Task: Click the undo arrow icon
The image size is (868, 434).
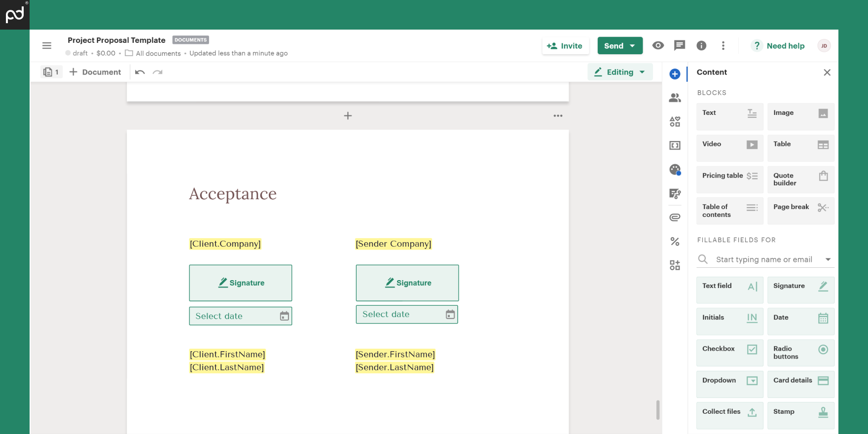Action: coord(140,72)
